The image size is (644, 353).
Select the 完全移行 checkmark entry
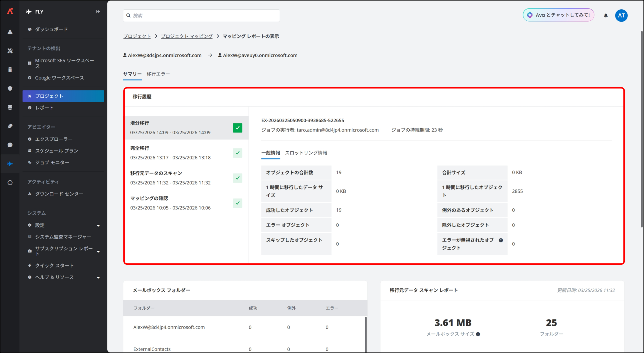coord(237,153)
